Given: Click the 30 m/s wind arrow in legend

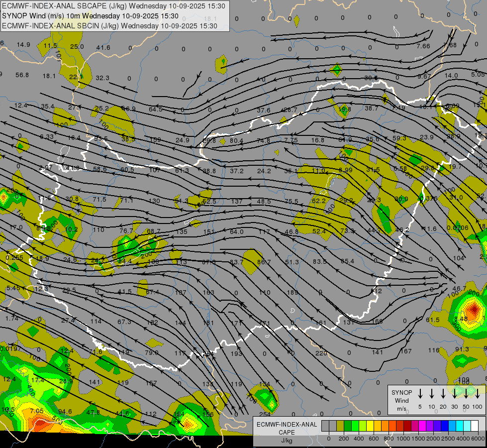Looking at the screenshot, I should (455, 394).
